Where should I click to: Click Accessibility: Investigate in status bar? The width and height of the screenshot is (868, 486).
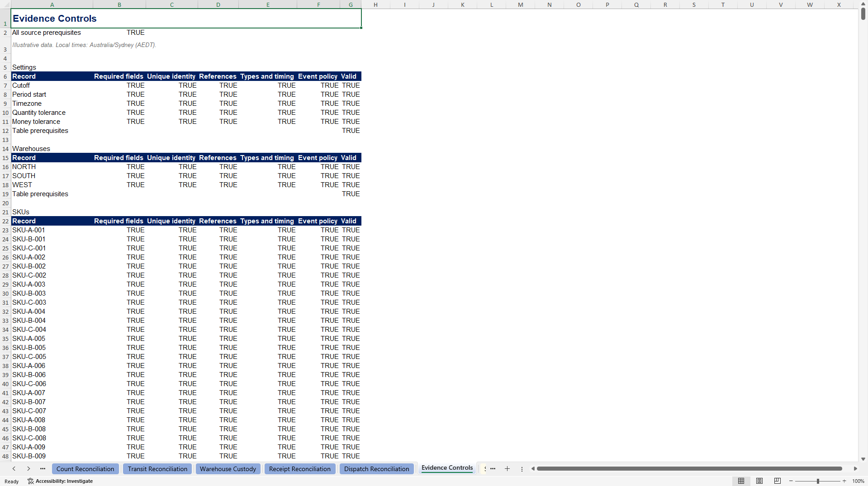click(x=60, y=481)
